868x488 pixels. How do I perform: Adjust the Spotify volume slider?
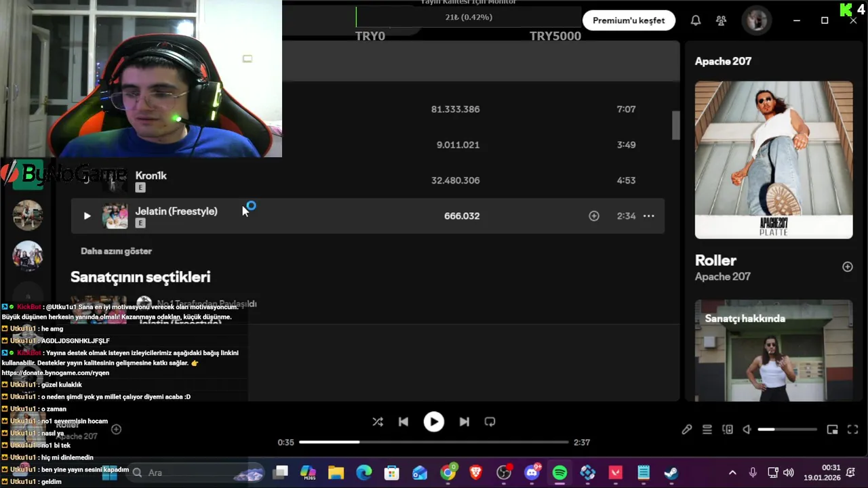click(787, 430)
